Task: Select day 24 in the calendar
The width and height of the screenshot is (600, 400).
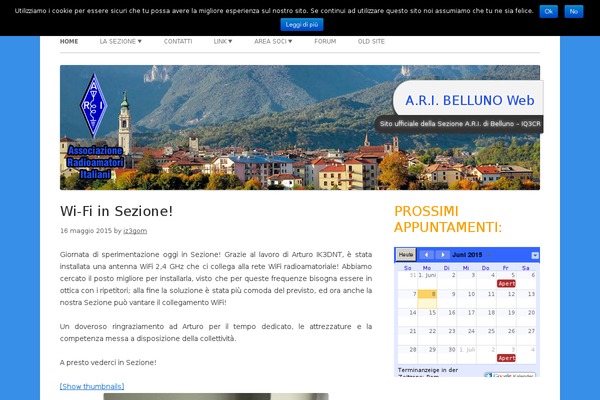Action: coord(466,336)
